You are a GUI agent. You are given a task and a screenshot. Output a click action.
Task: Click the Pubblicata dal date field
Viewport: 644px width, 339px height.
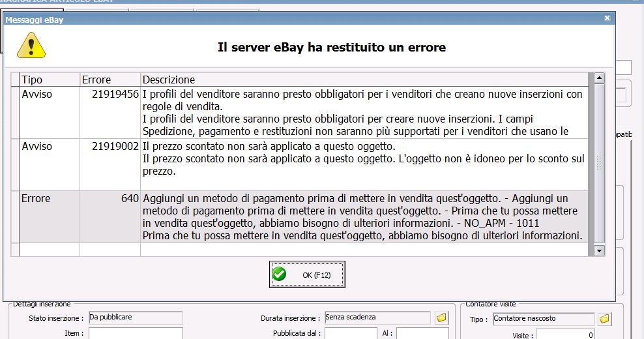(351, 333)
